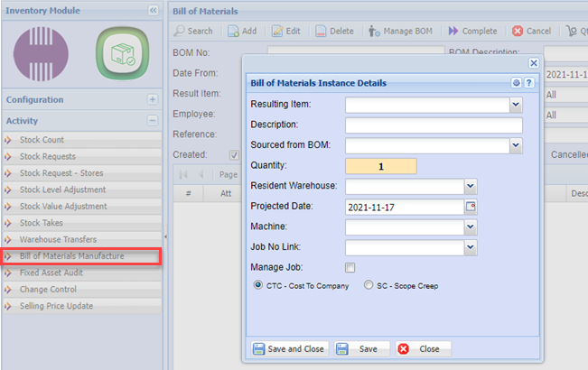Collapse the Inventory Module side panel
Viewport: 588px width, 370px height.
click(x=153, y=10)
